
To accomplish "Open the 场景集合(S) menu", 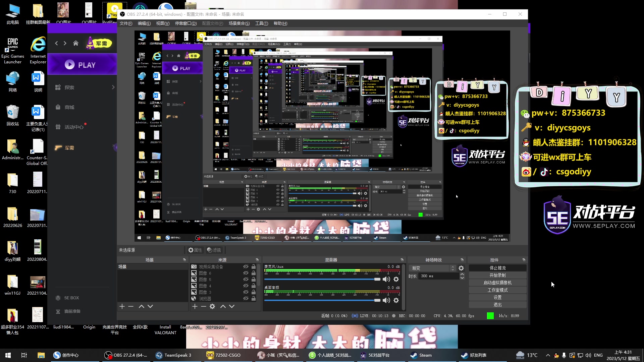I will click(x=239, y=23).
